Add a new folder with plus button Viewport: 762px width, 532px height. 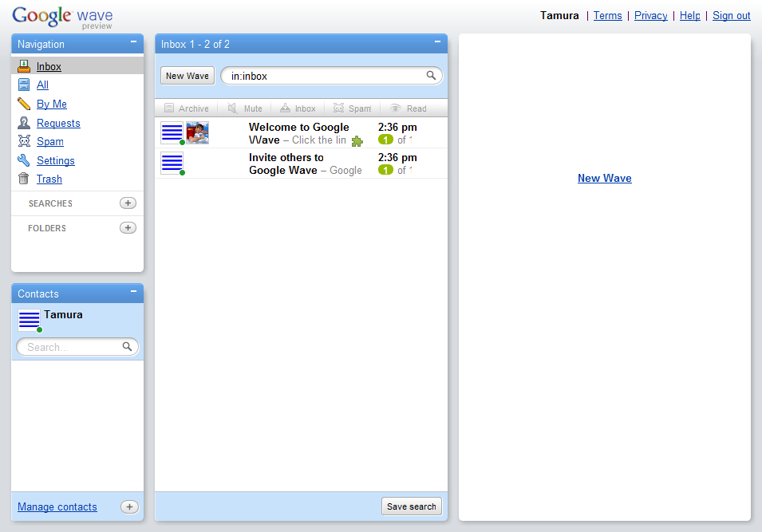(x=128, y=228)
